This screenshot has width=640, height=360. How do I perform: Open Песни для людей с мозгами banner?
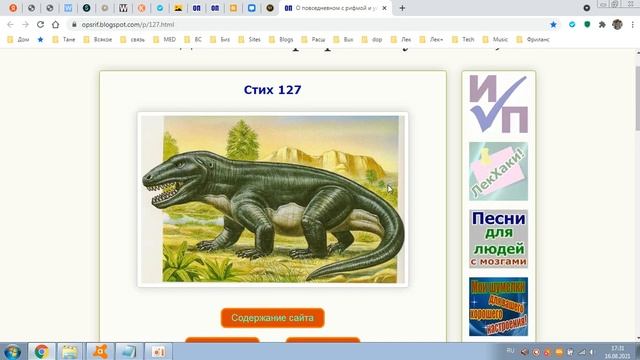(x=498, y=239)
